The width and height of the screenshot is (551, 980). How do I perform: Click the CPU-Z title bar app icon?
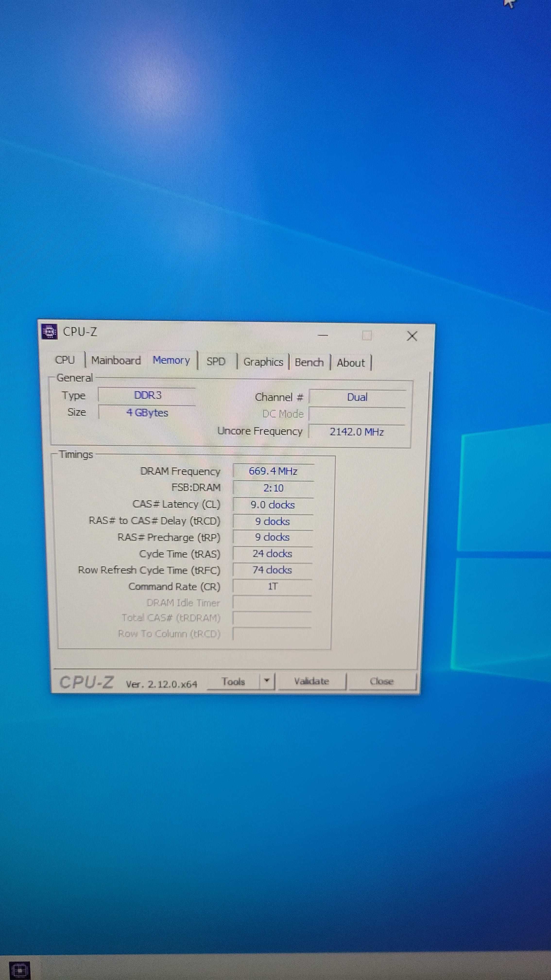click(x=49, y=331)
